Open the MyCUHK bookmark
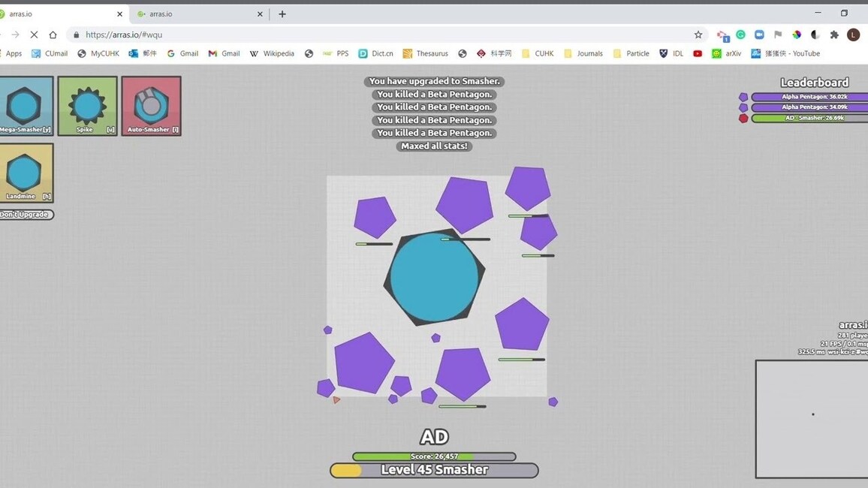 tap(98, 53)
